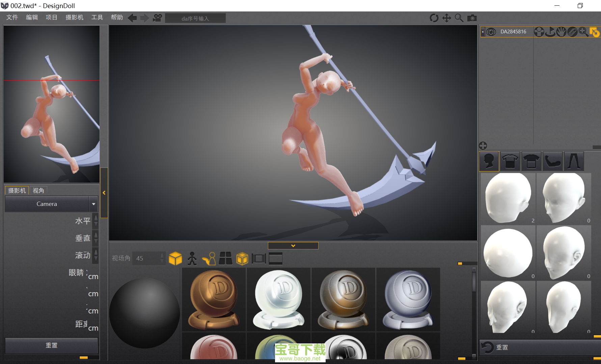Click the 垂直 value stepper
The width and height of the screenshot is (601, 364).
pos(96,238)
